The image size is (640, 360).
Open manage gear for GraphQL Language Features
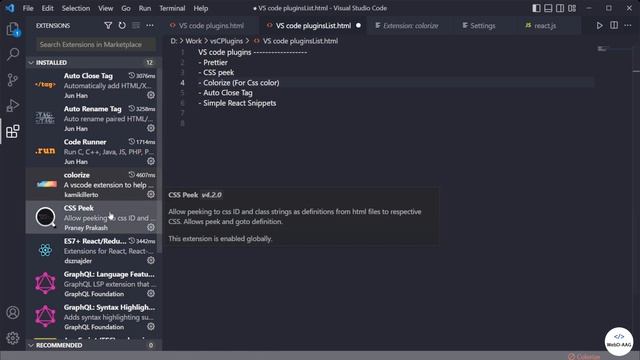[151, 293]
